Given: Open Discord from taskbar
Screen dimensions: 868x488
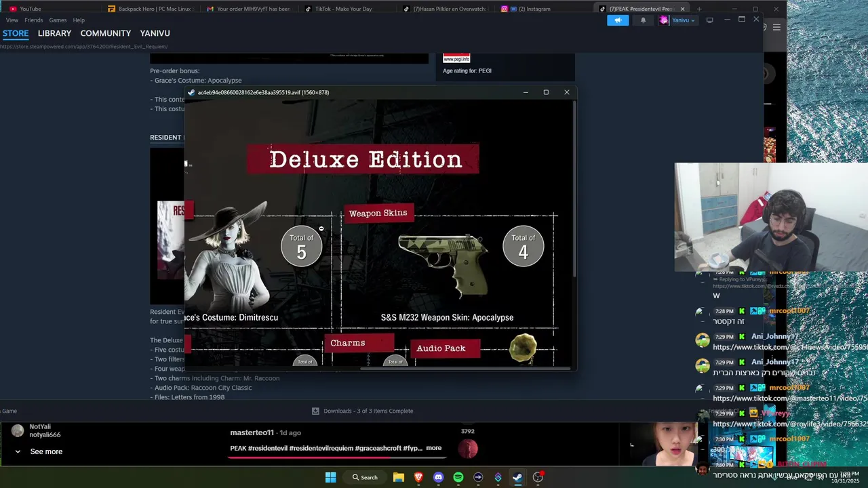Looking at the screenshot, I should (438, 477).
